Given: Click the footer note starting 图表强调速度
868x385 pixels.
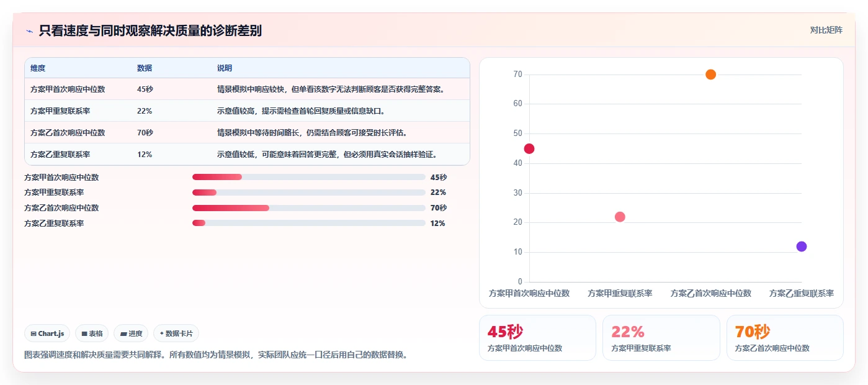Looking at the screenshot, I should pos(216,355).
